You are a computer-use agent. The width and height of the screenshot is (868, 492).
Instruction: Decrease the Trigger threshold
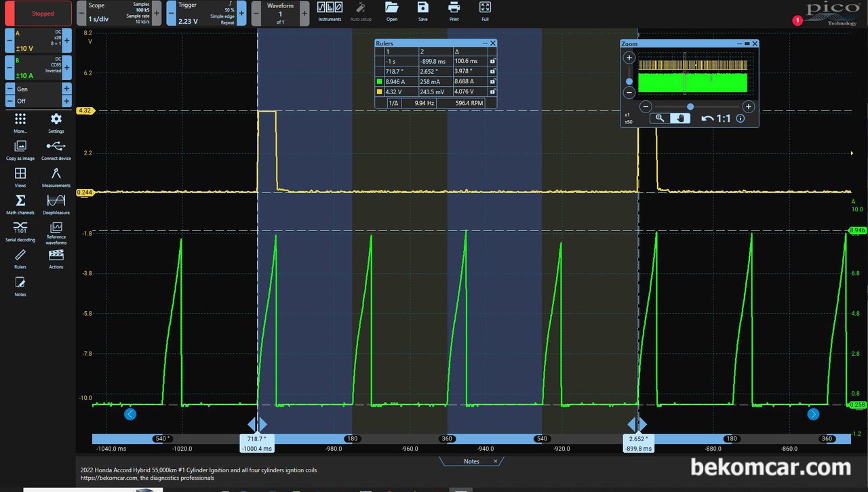[x=171, y=13]
